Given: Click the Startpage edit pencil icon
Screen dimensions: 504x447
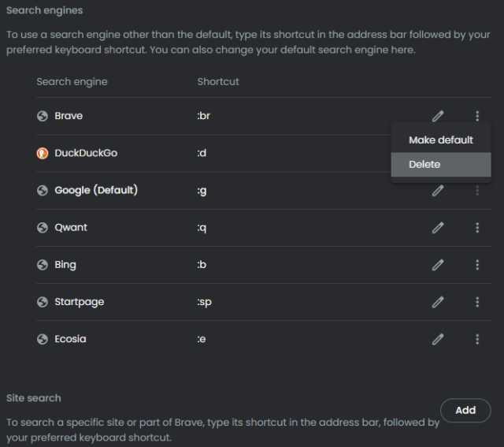Looking at the screenshot, I should tap(438, 302).
